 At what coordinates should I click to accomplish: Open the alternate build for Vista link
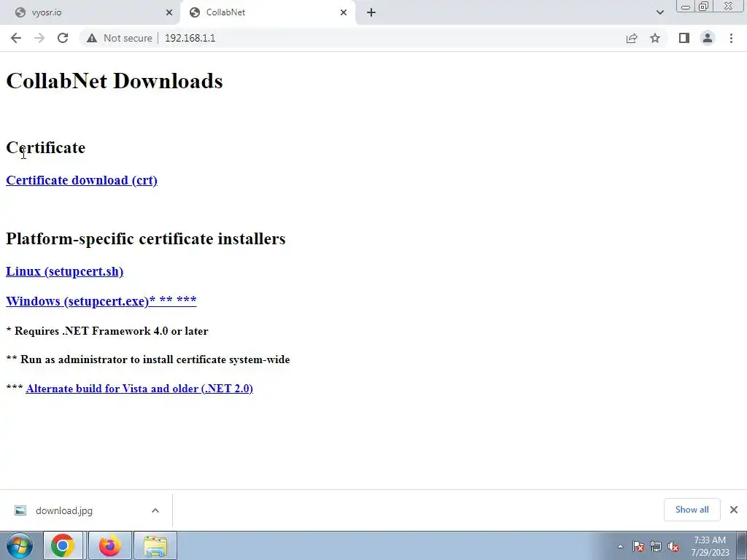pos(139,389)
